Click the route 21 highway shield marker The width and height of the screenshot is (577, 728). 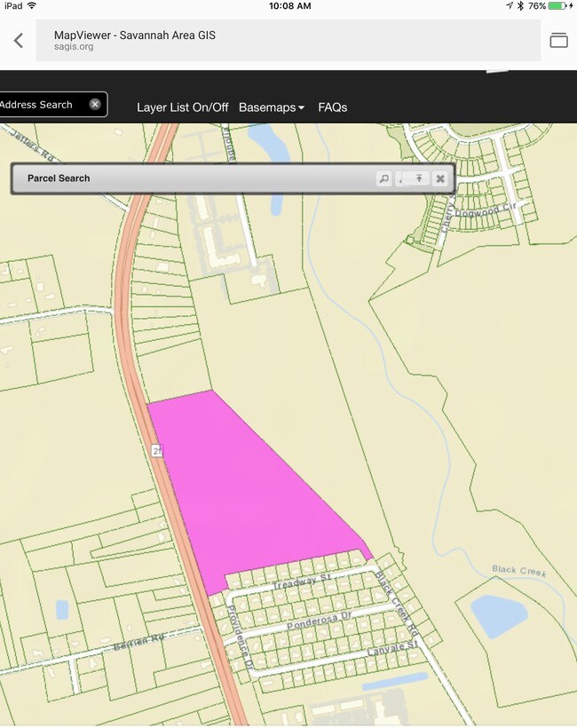click(156, 450)
